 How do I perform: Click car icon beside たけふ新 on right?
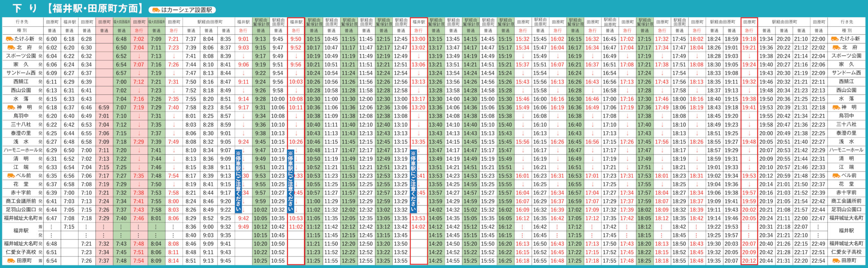click(834, 39)
